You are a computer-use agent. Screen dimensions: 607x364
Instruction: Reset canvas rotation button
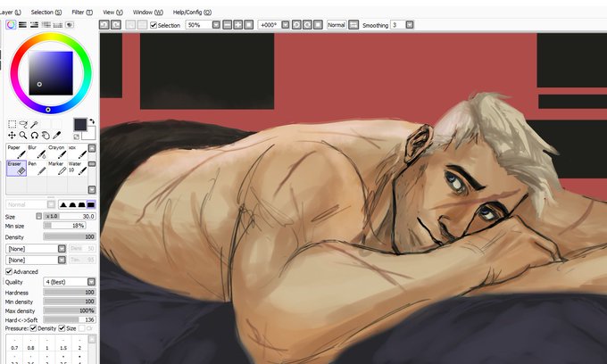click(x=318, y=25)
